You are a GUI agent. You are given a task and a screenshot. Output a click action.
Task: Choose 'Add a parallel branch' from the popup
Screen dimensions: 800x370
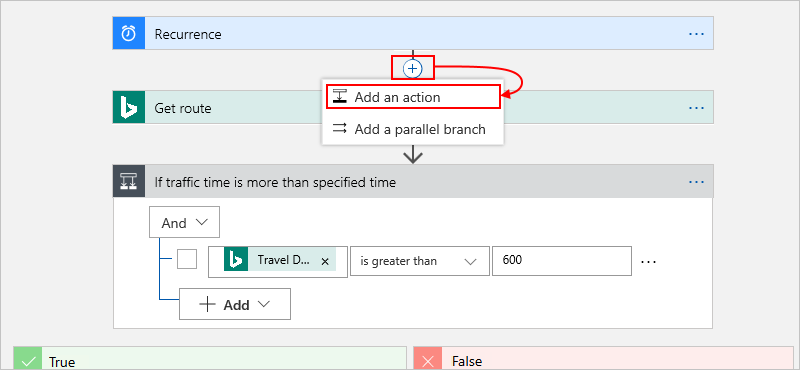[413, 129]
